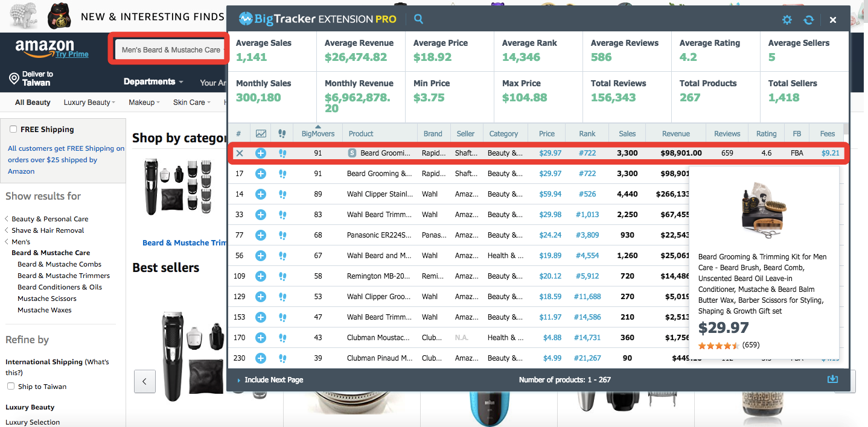The width and height of the screenshot is (868, 427).
Task: Click the footsteps icon column header
Action: [282, 134]
